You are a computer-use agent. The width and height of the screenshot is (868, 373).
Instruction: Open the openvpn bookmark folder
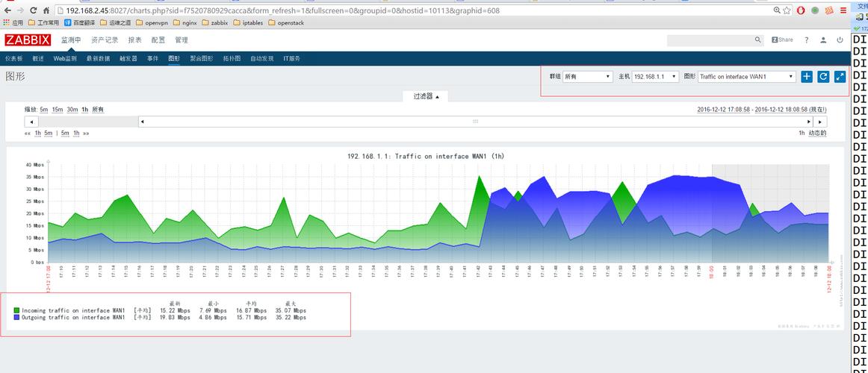(152, 23)
